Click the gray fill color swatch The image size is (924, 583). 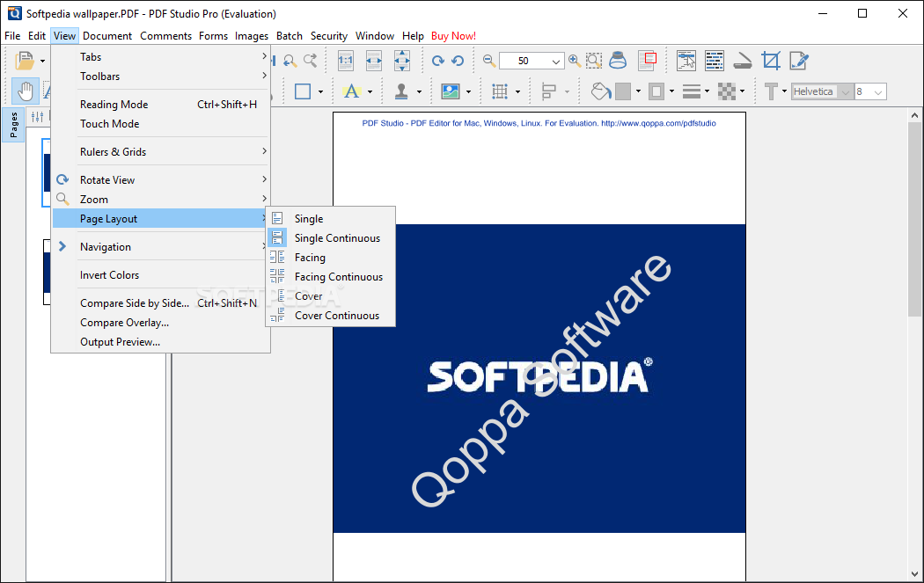tap(623, 91)
